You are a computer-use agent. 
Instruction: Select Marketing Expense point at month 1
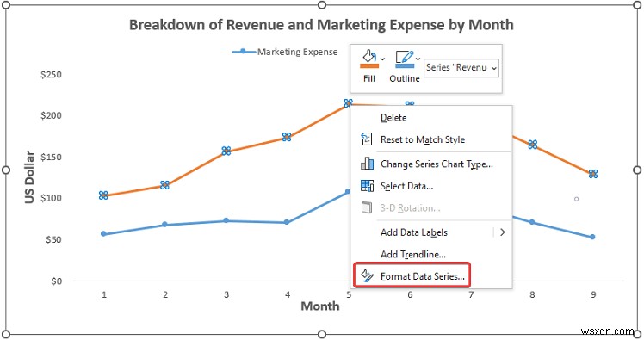[x=103, y=234]
